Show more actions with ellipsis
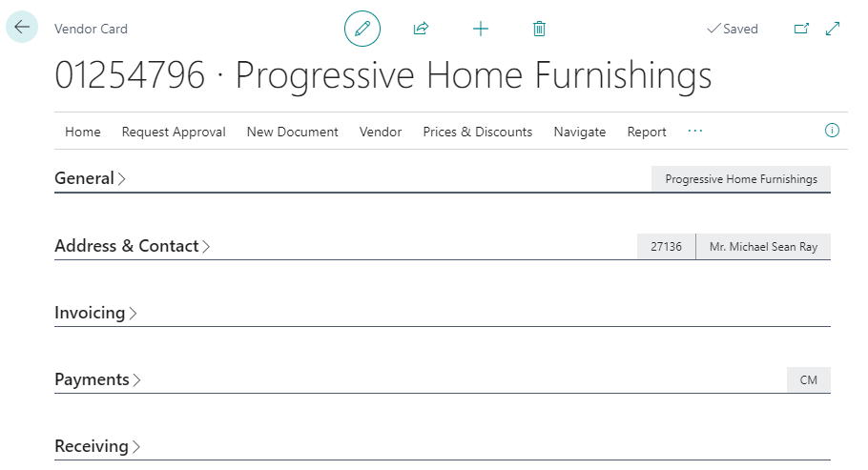The width and height of the screenshot is (868, 470). 694,131
